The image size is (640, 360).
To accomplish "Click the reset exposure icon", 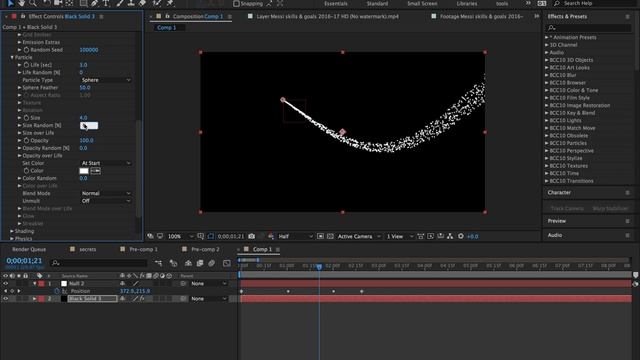I will pos(461,236).
